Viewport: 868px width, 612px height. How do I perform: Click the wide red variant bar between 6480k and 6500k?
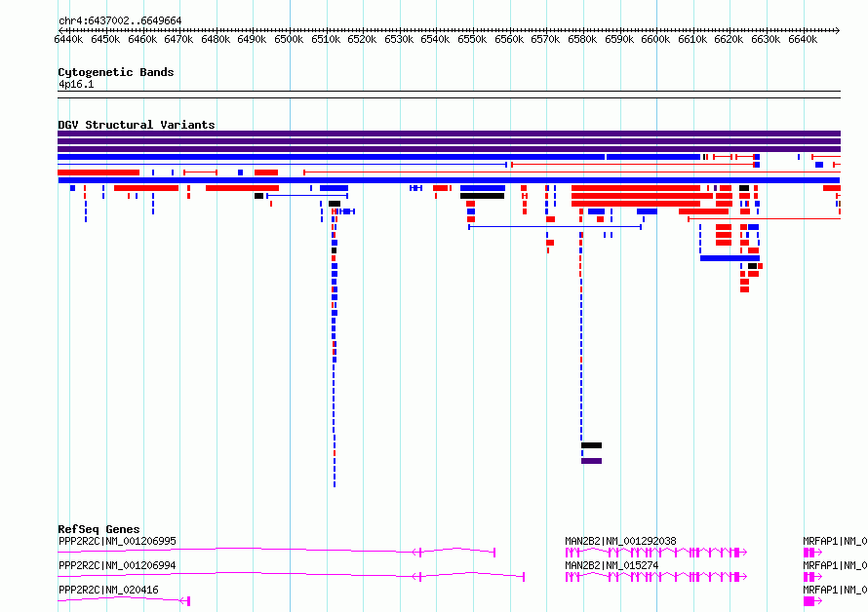click(x=243, y=188)
